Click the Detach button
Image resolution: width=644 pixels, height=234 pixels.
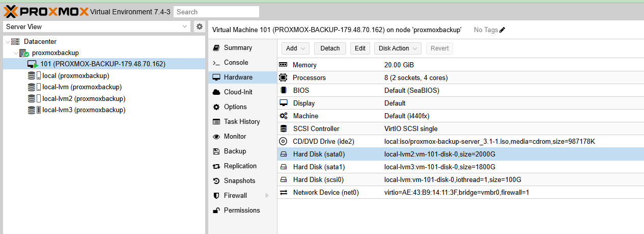[330, 48]
